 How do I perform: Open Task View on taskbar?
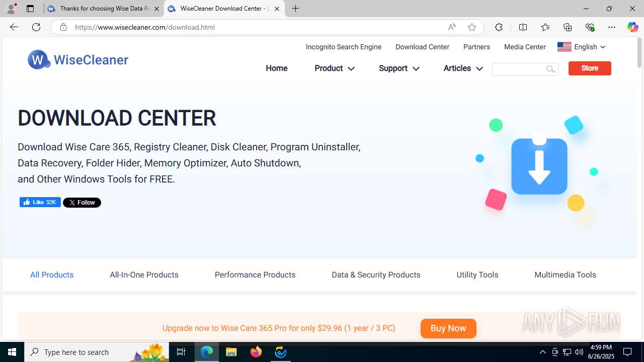pyautogui.click(x=181, y=352)
